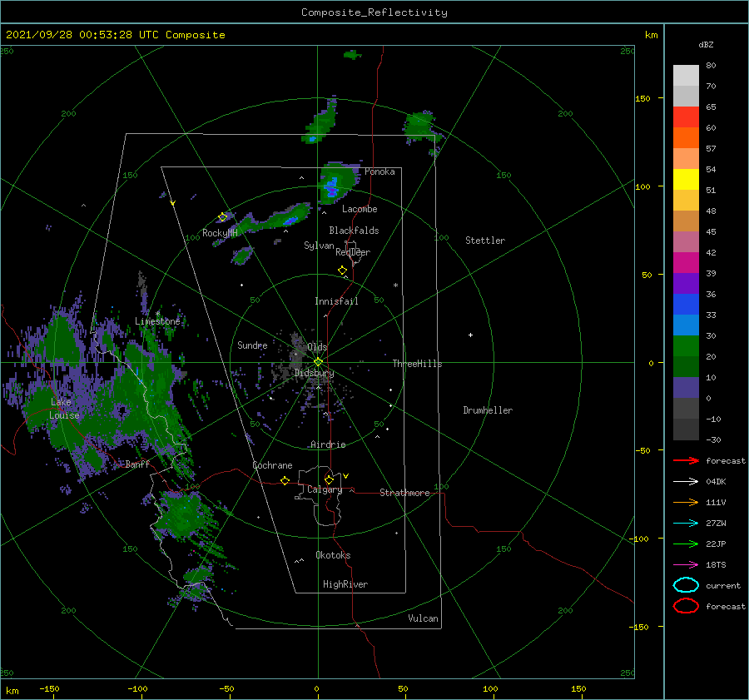
Task: Select the white 04DK arrow legend icon
Action: [686, 481]
